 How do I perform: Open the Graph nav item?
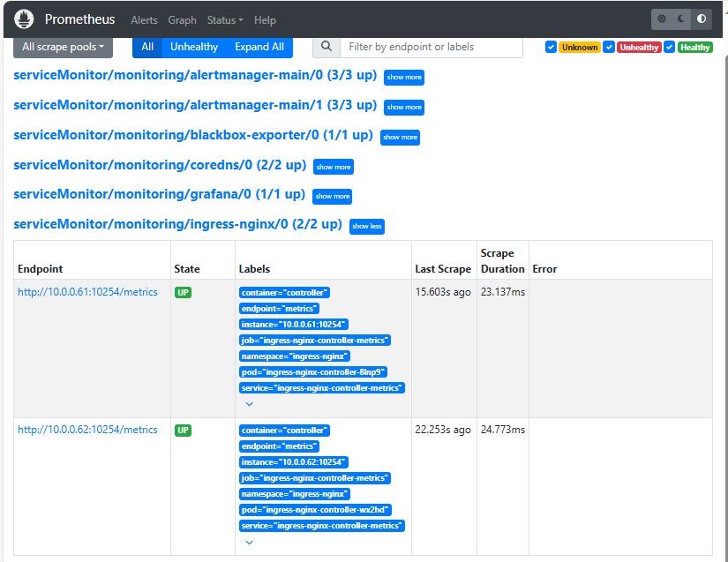pos(182,20)
